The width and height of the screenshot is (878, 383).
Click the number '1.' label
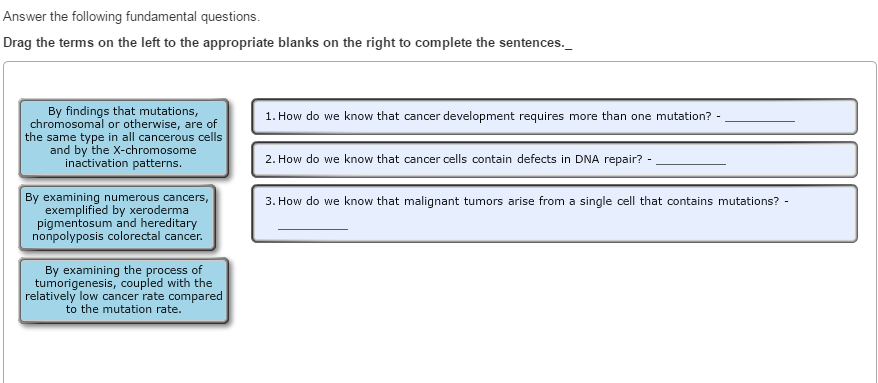click(x=270, y=116)
